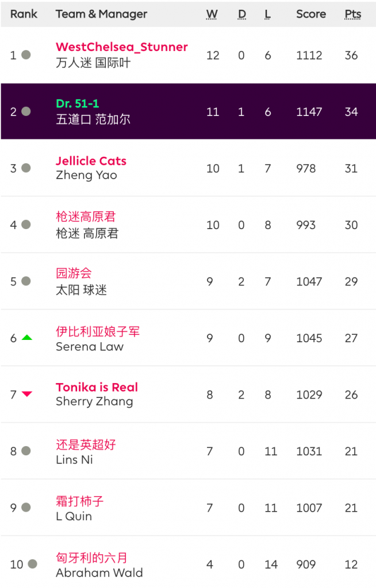Click the red down-arrow icon at rank 7
Viewport: 376px width, 588px height.
(26, 394)
